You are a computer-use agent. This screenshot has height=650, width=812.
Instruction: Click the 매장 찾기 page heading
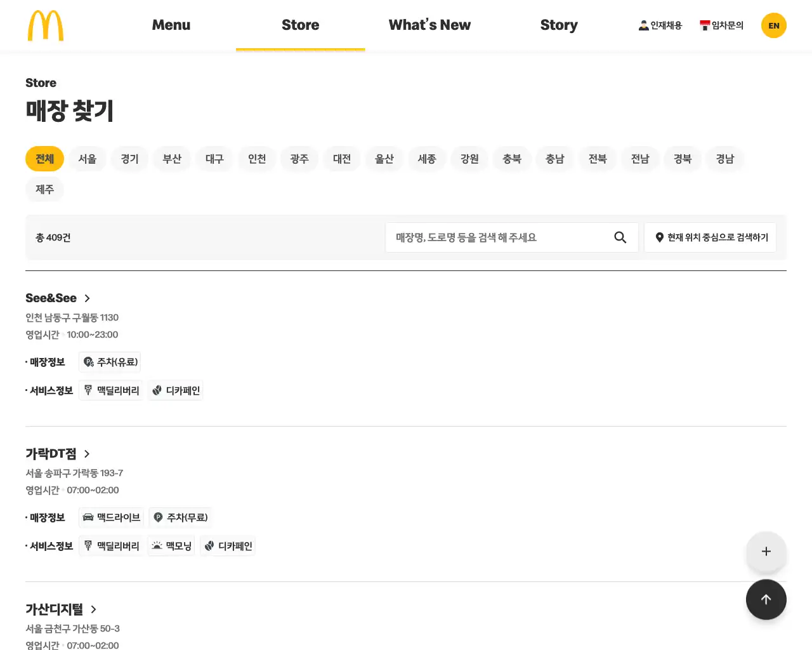click(x=70, y=111)
